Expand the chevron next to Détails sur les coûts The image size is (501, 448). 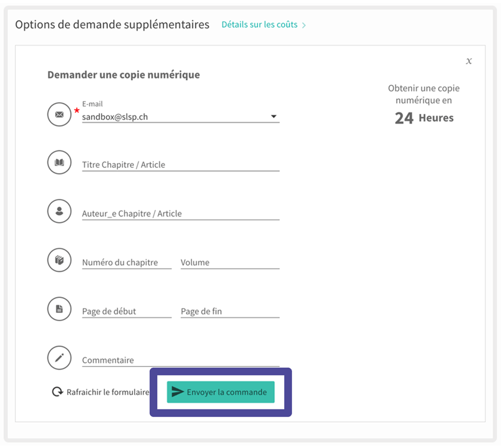(x=304, y=25)
